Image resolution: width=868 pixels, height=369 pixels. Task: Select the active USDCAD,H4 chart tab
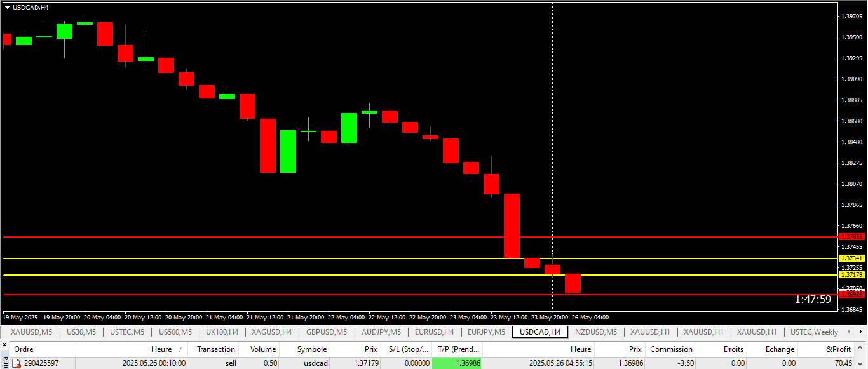540,332
